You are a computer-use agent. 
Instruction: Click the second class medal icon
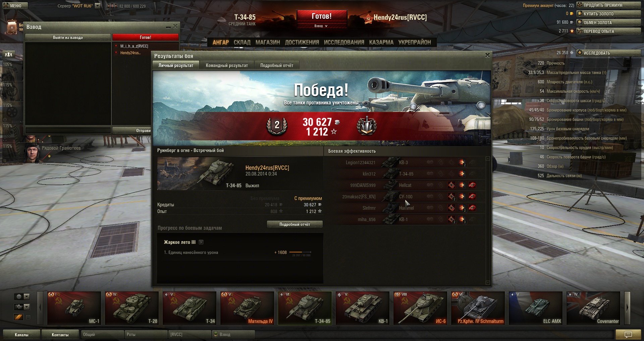click(277, 126)
